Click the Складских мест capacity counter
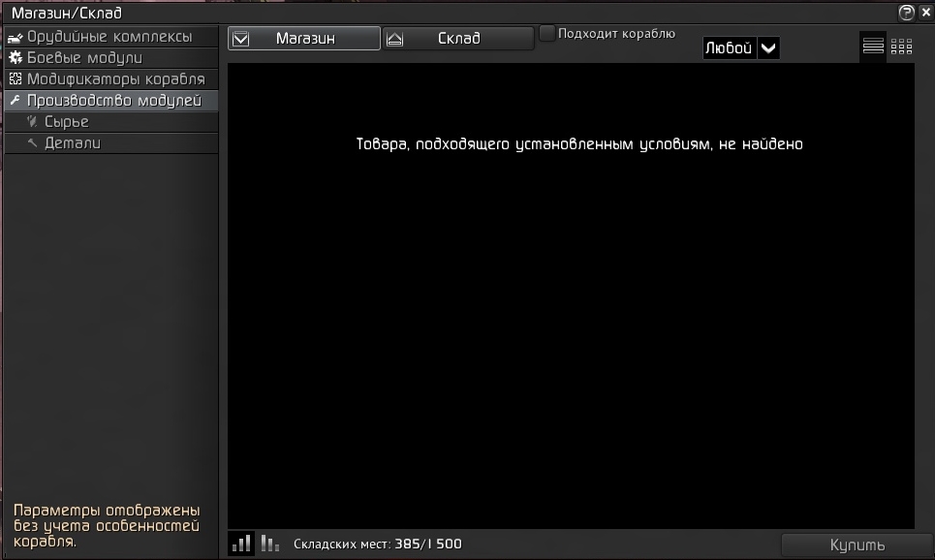This screenshot has height=560, width=935. pos(378,544)
